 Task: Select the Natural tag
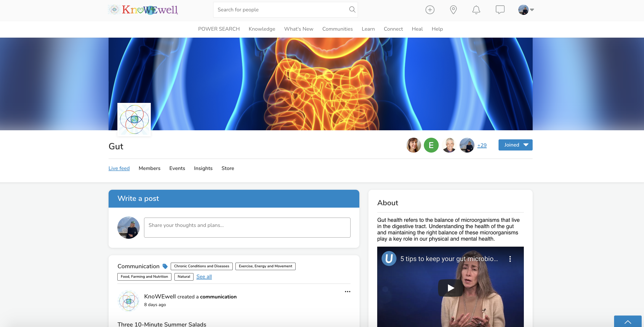pos(184,277)
